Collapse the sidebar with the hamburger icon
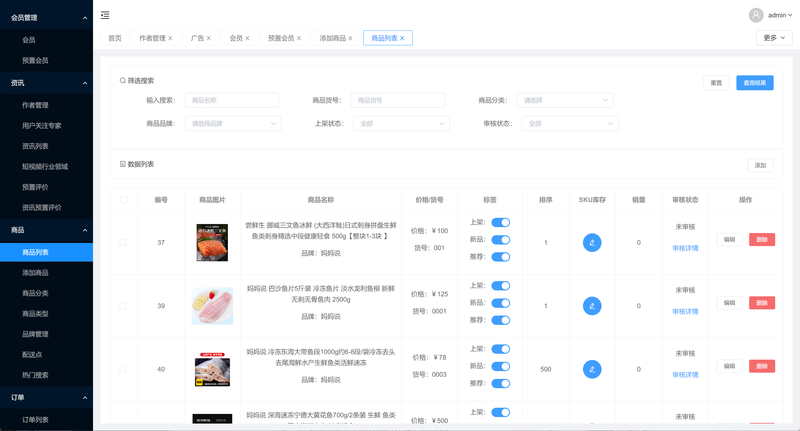Image resolution: width=800 pixels, height=431 pixels. coord(105,15)
